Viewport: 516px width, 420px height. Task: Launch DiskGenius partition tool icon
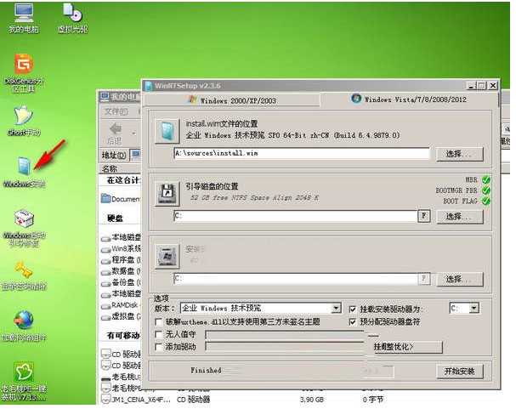tap(23, 72)
